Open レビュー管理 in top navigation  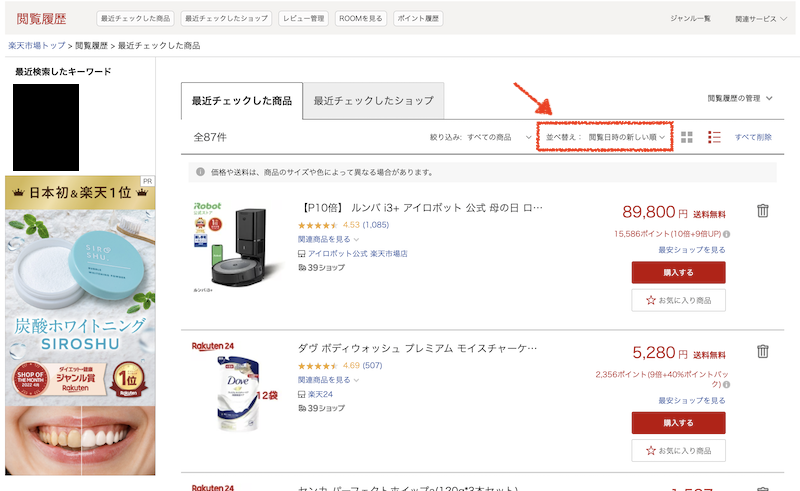click(304, 18)
